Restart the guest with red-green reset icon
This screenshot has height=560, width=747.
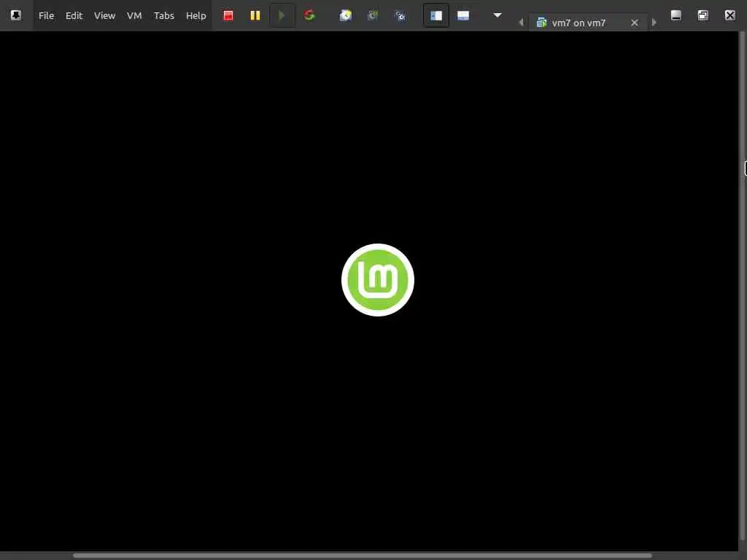[x=309, y=16]
